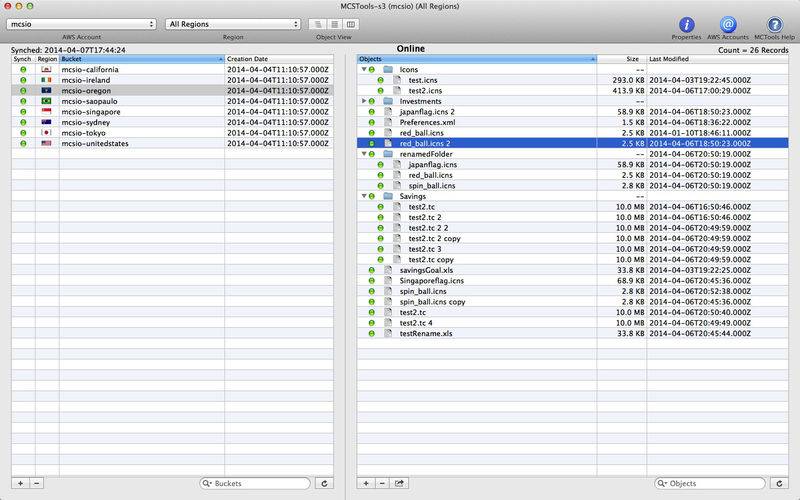Remove object with minus button

(x=382, y=483)
